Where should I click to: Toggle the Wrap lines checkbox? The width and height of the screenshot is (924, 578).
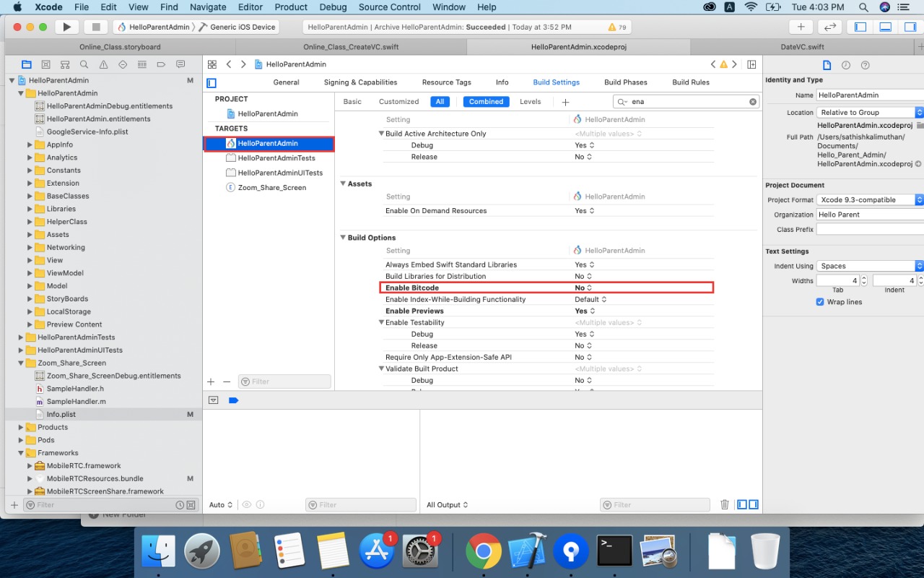click(820, 302)
